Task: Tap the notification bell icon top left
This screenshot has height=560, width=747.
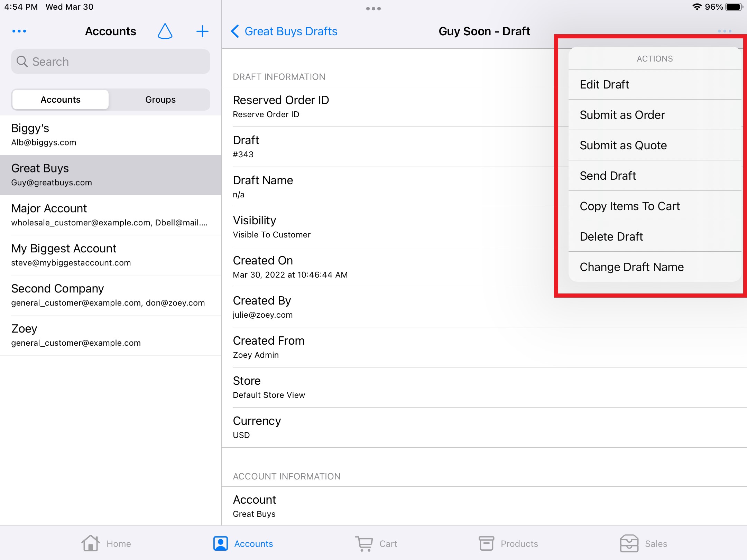Action: coord(165,32)
